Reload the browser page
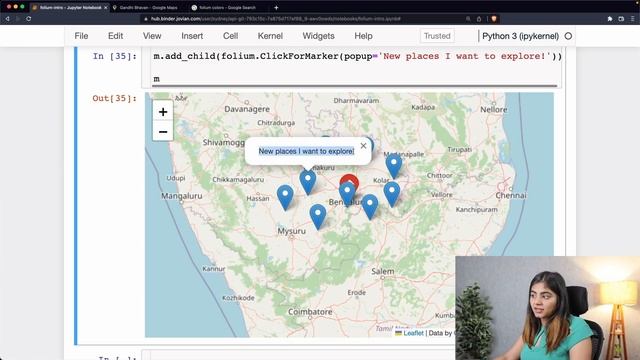 point(29,19)
